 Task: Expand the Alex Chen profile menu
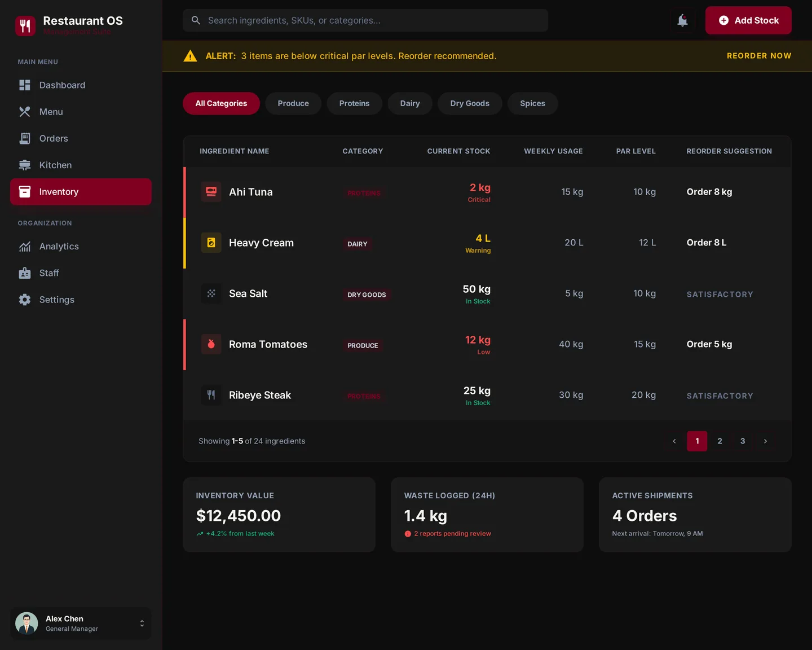point(142,623)
